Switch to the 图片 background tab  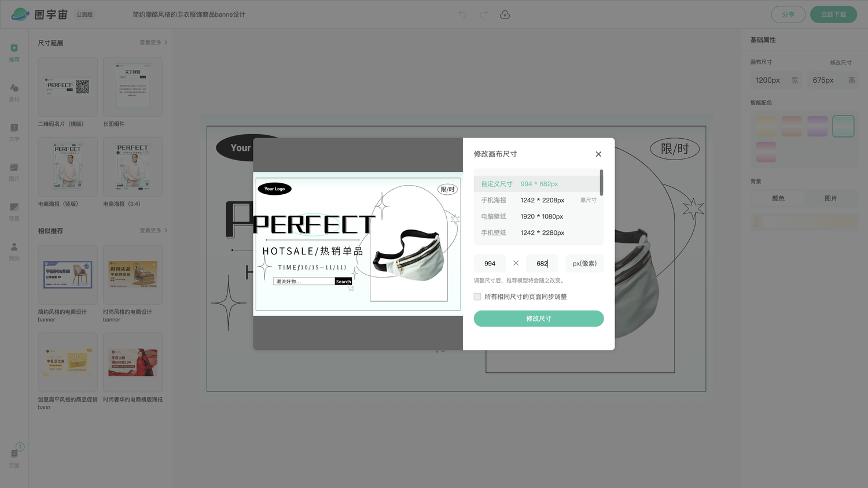tap(831, 198)
